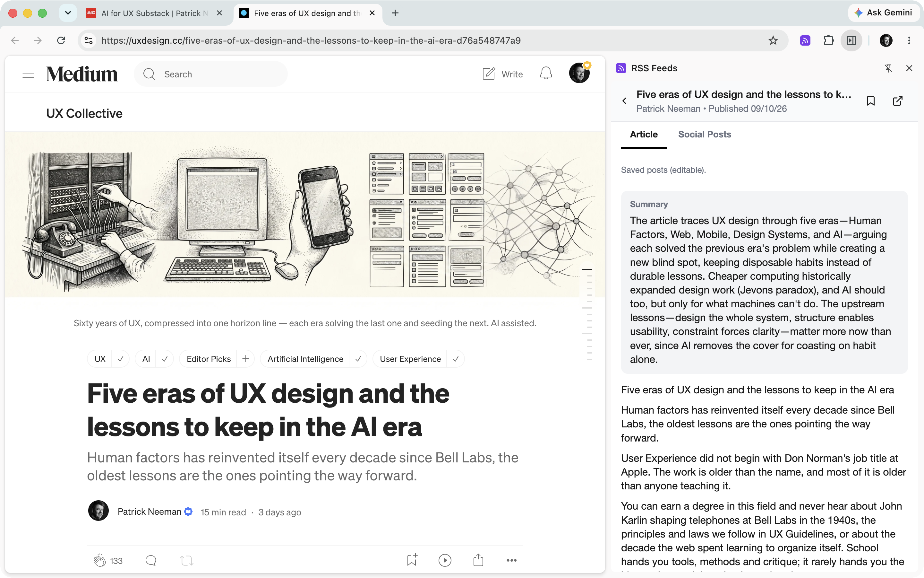Image resolution: width=924 pixels, height=578 pixels.
Task: Open article externally from RSS panel
Action: tap(898, 101)
